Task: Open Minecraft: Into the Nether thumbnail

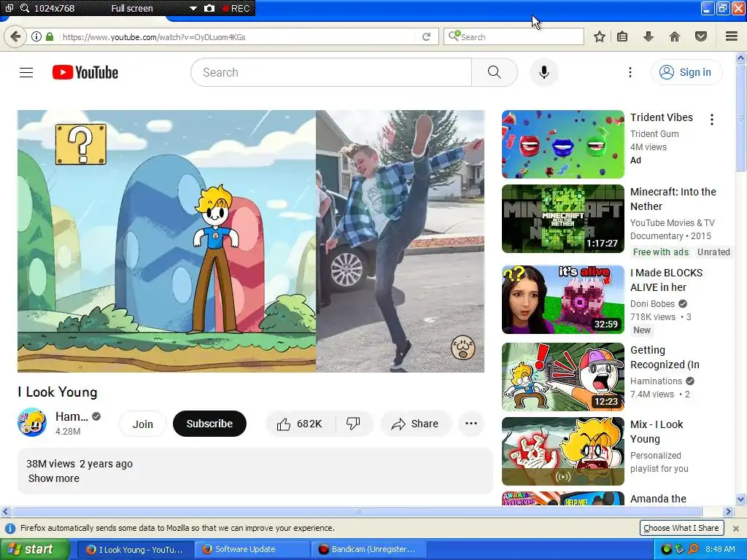Action: [x=562, y=219]
